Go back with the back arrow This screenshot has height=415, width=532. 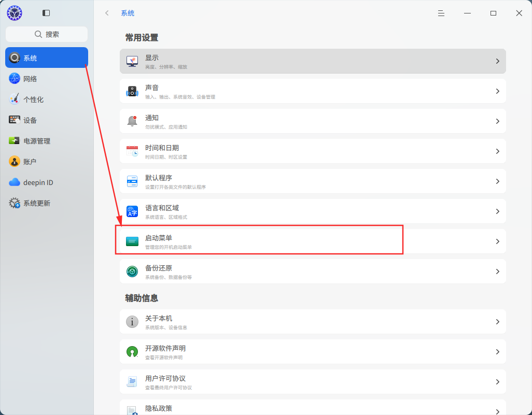tap(107, 13)
